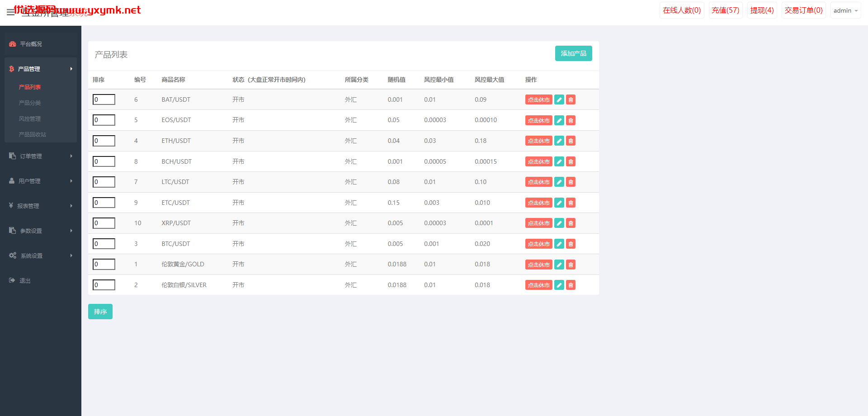
Task: Click the BCH/USDT product name cell
Action: (177, 161)
